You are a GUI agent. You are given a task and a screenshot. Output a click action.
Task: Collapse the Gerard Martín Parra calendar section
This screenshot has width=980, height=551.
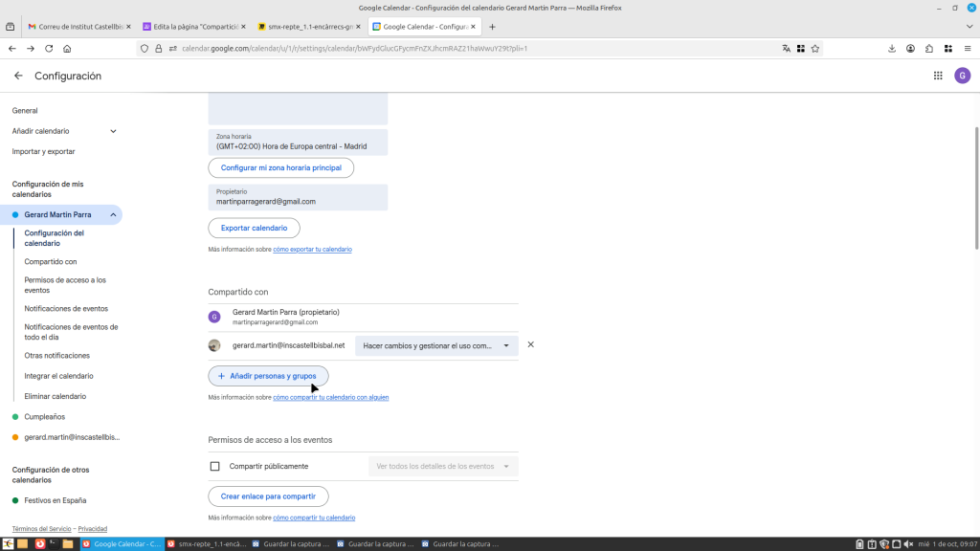(x=113, y=215)
